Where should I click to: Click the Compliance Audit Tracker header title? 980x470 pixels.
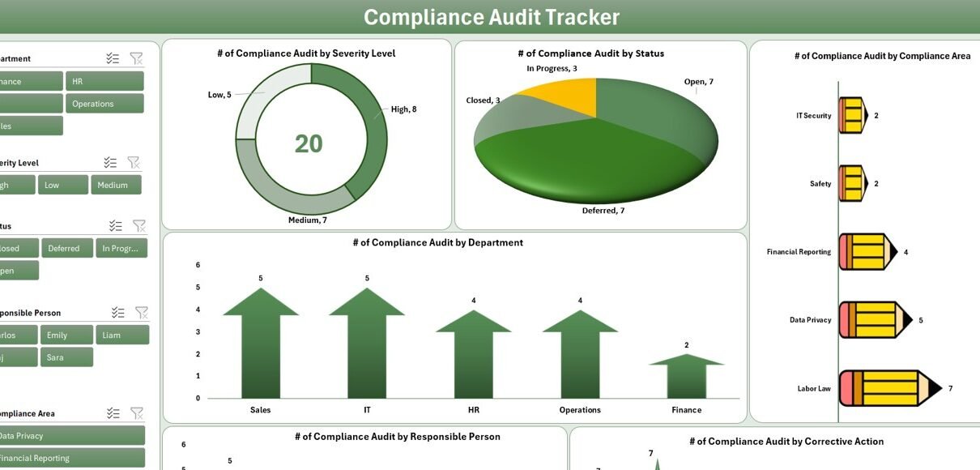492,17
